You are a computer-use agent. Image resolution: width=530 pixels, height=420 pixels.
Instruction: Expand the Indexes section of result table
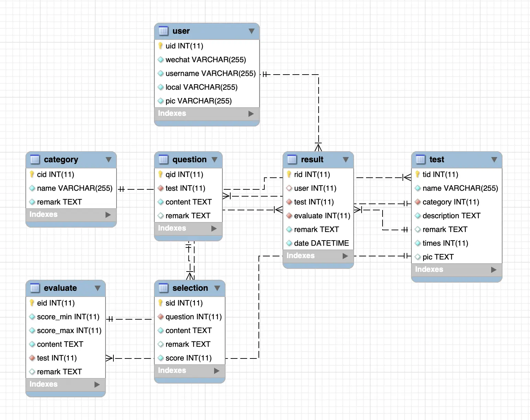345,256
